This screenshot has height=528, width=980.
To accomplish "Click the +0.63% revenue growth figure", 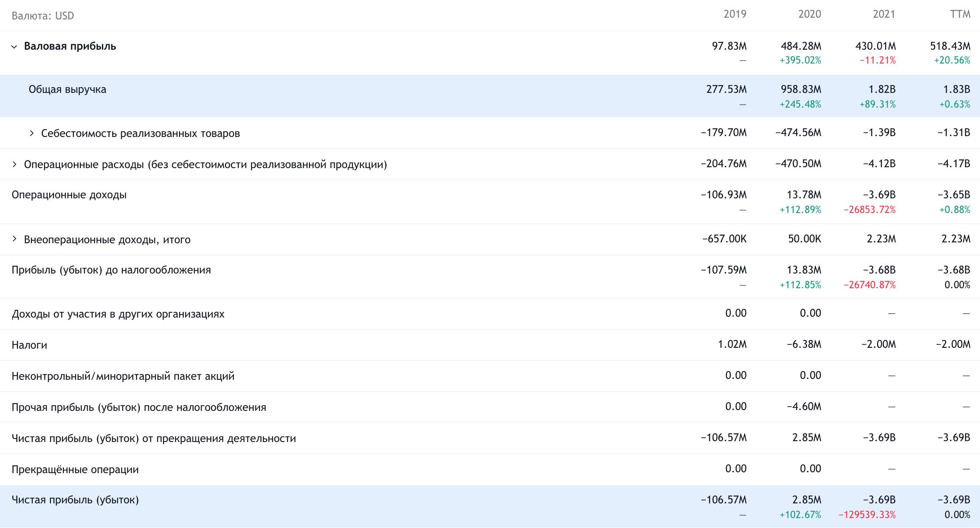I will [955, 105].
